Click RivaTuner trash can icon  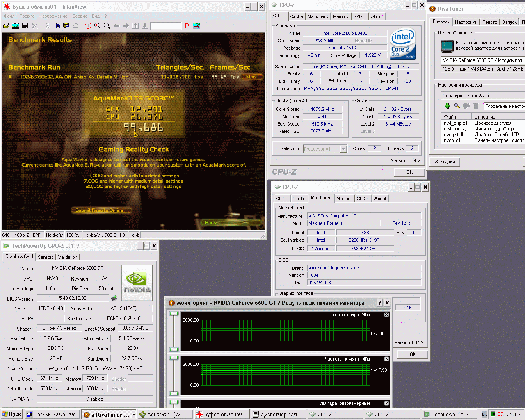476,106
